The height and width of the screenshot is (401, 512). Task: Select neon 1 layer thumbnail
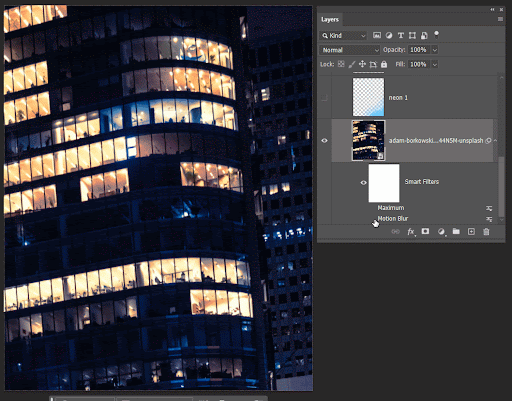(368, 97)
